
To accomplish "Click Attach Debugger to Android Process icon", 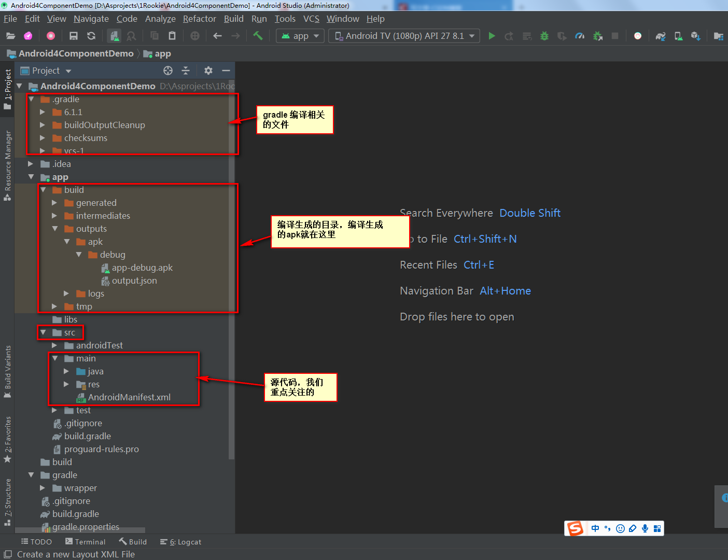I will point(597,36).
